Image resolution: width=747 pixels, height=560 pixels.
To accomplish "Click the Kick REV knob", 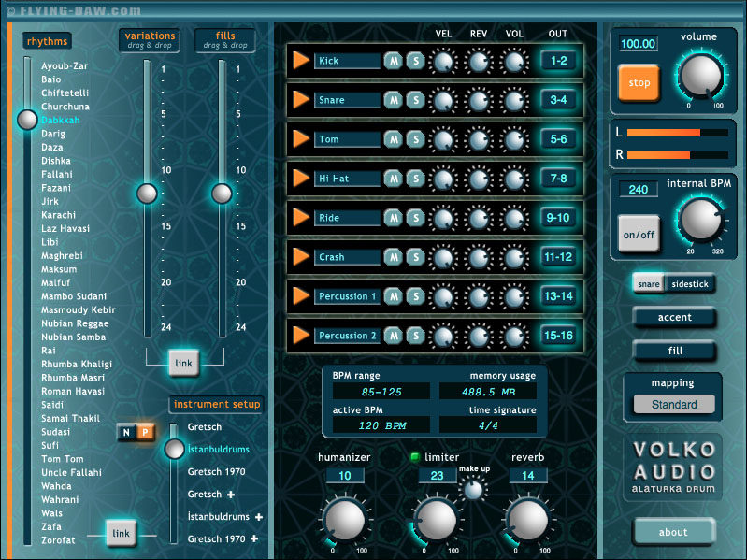I will [x=479, y=62].
